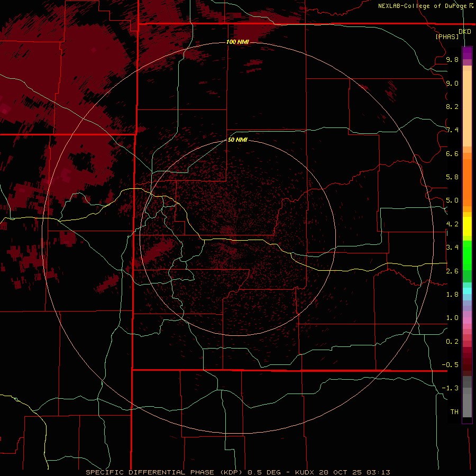
Task: Click the 7.4 legend value
Action: [x=452, y=130]
